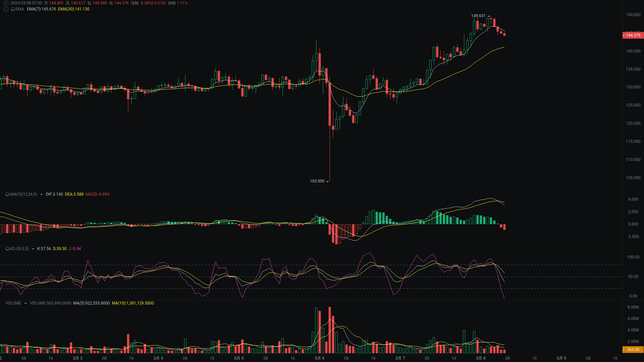The image size is (644, 362).
Task: Click the J:-5.94 value
Action: point(75,249)
